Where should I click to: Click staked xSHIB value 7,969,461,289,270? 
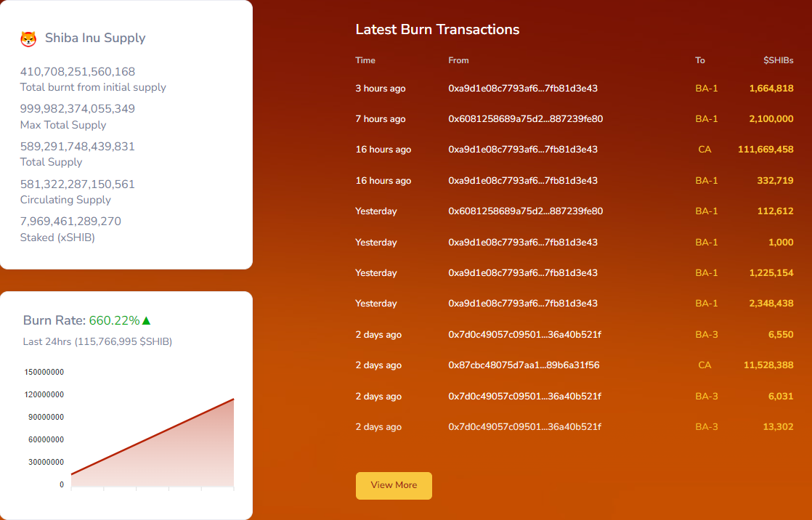pos(70,222)
